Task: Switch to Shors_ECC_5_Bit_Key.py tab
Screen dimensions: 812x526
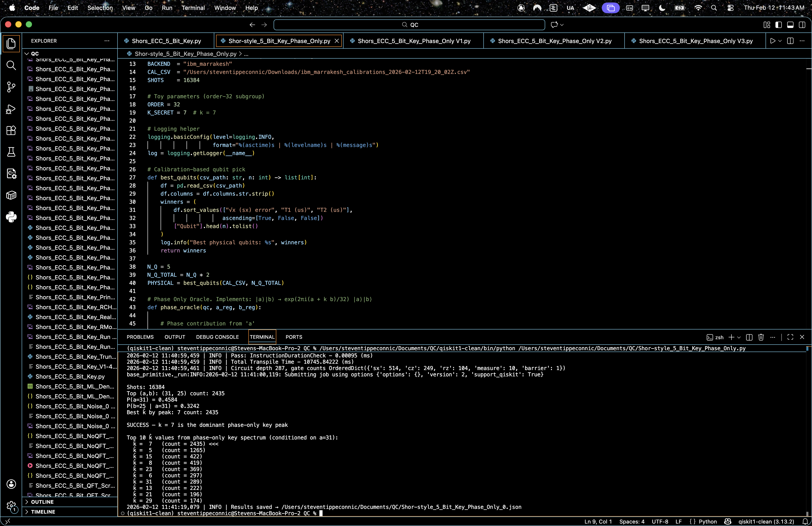Action: tap(166, 41)
